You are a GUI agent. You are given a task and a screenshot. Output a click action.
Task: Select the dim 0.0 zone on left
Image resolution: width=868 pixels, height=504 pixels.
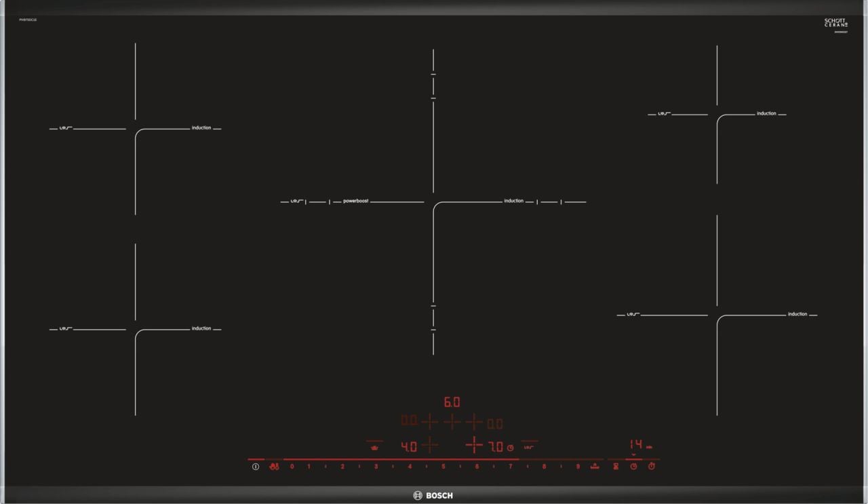tap(409, 421)
